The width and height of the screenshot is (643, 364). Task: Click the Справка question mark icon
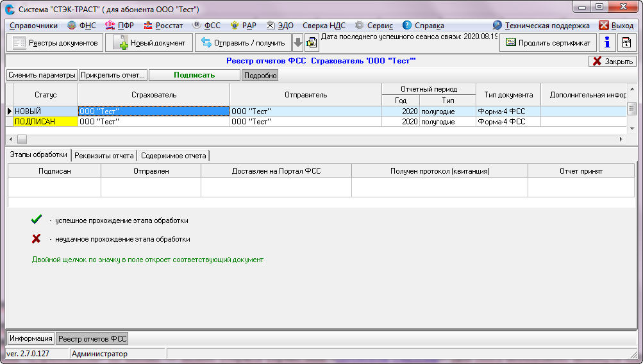tap(407, 26)
